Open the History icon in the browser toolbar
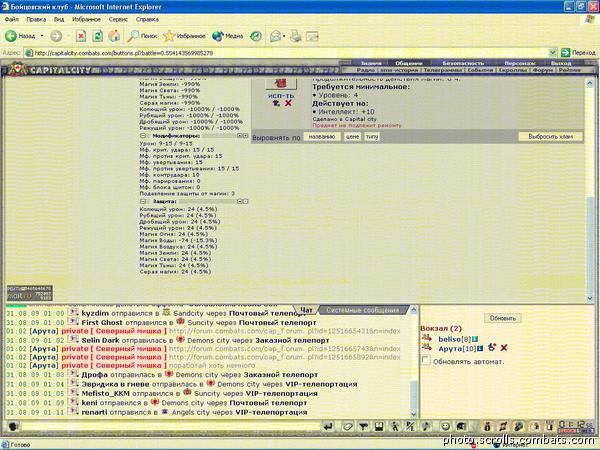The height and width of the screenshot is (450, 600). tap(256, 36)
